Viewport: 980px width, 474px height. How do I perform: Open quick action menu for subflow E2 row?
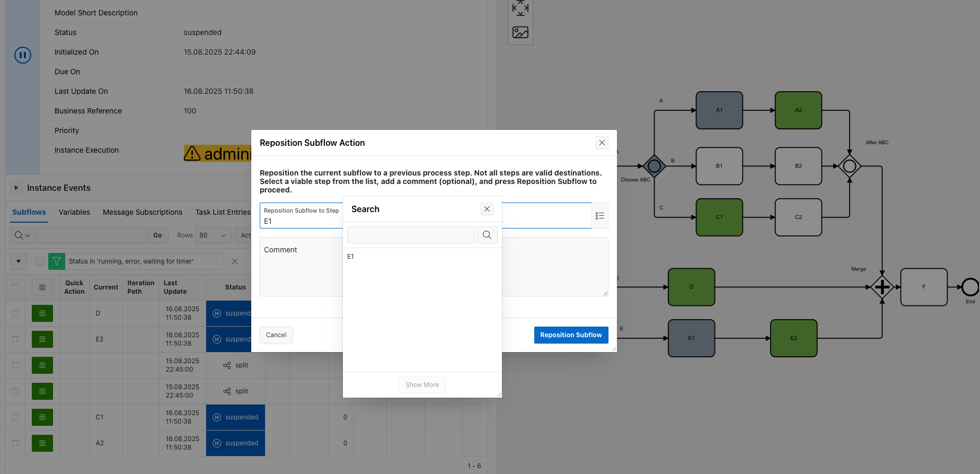pos(42,339)
